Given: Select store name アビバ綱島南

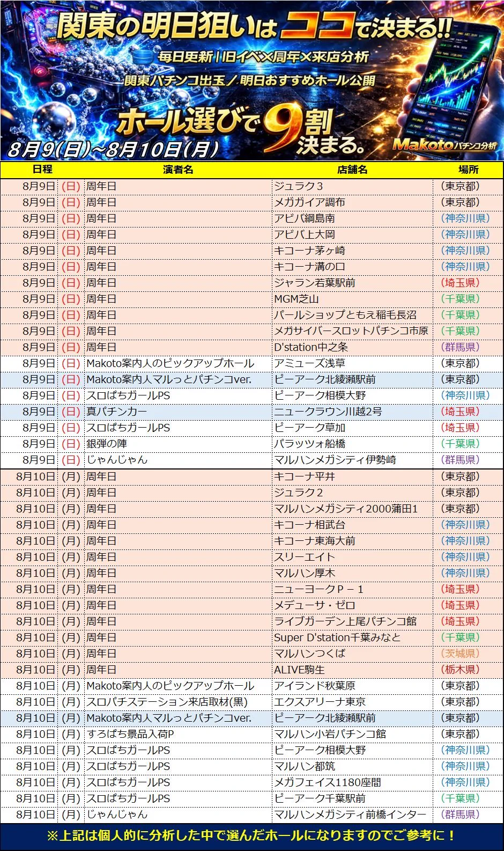Looking at the screenshot, I should pyautogui.click(x=305, y=218).
